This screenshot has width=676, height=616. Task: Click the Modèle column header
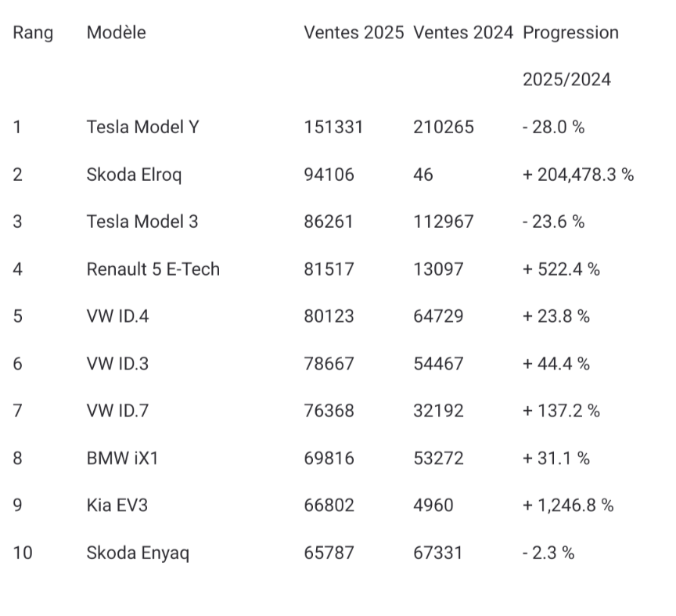(117, 33)
